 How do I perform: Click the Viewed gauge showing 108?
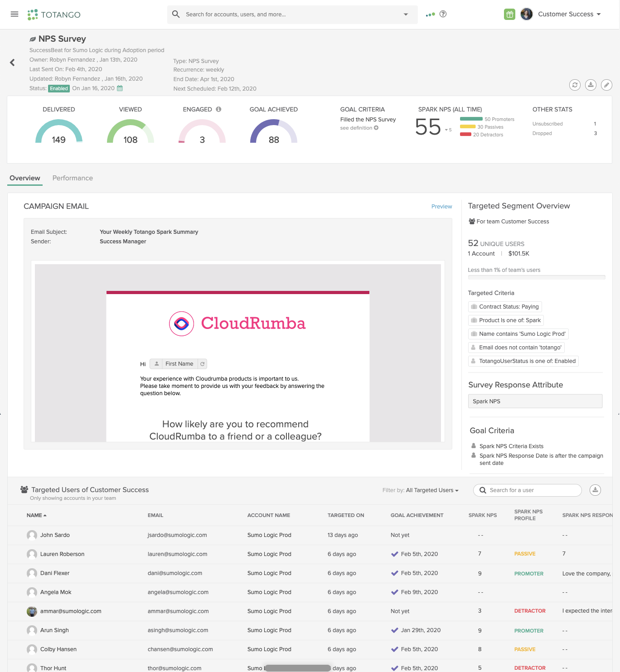tap(131, 131)
